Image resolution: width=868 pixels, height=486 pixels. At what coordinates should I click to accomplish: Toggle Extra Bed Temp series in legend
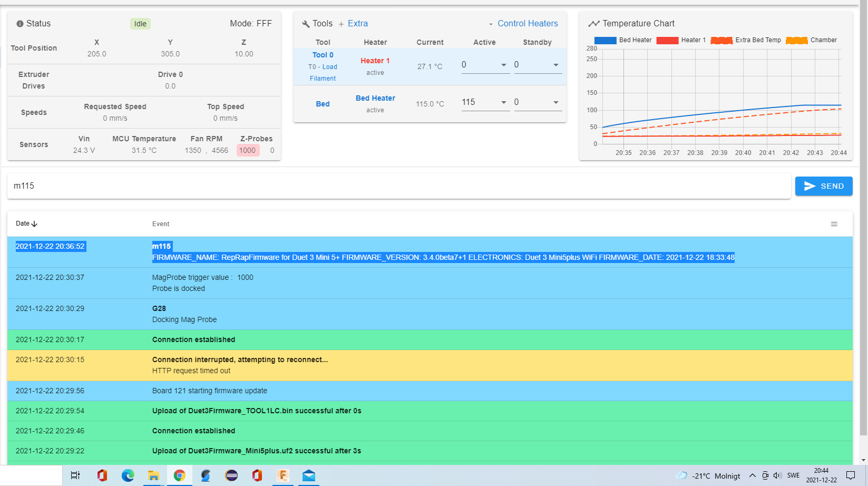point(745,40)
